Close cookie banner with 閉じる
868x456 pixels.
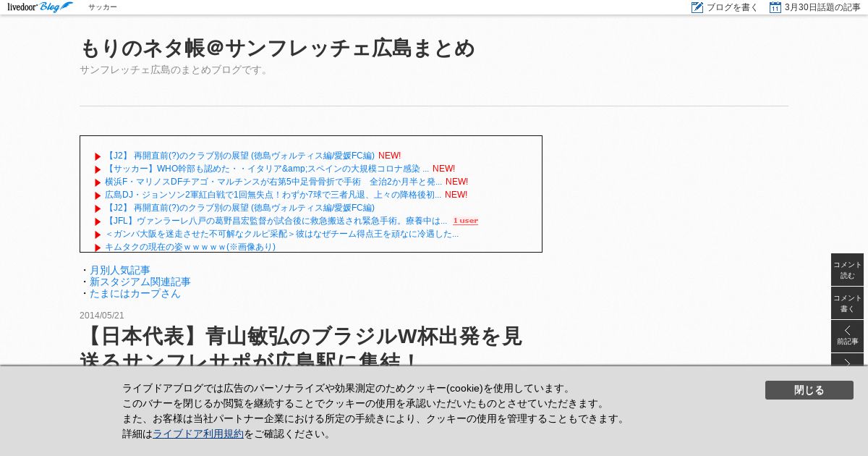(809, 390)
